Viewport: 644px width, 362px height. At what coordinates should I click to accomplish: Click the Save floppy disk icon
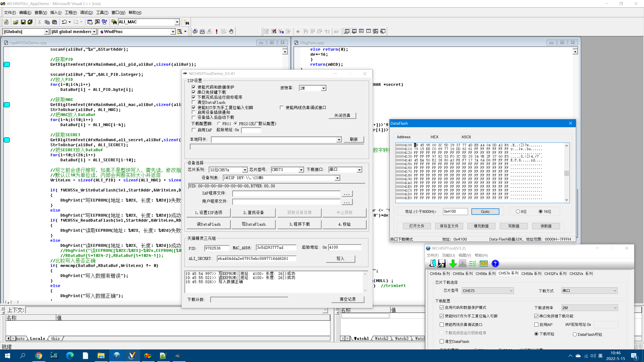23,22
